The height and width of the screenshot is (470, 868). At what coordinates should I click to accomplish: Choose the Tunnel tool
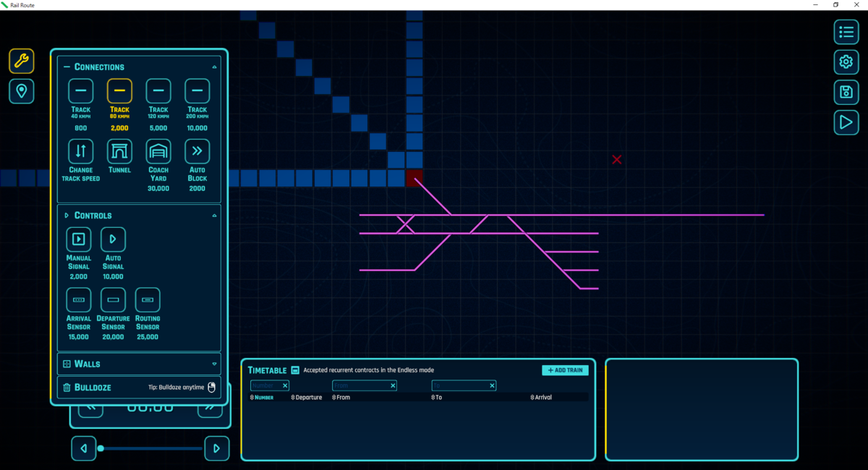[x=120, y=152]
